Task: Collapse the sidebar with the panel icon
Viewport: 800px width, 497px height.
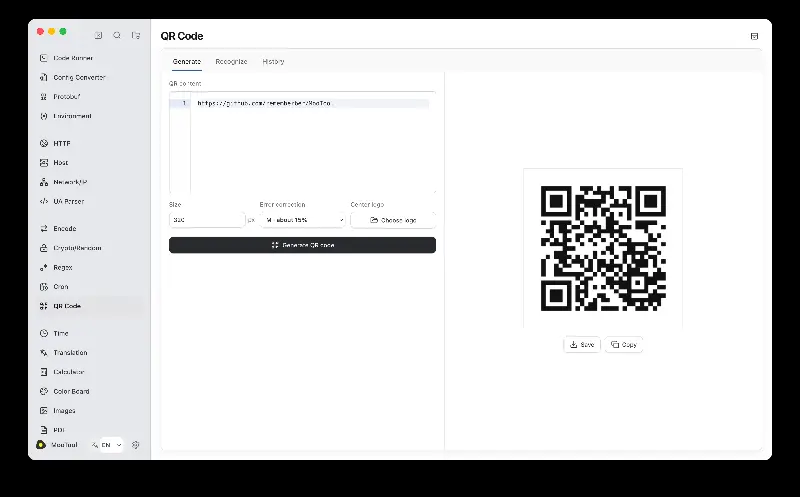Action: [98, 35]
